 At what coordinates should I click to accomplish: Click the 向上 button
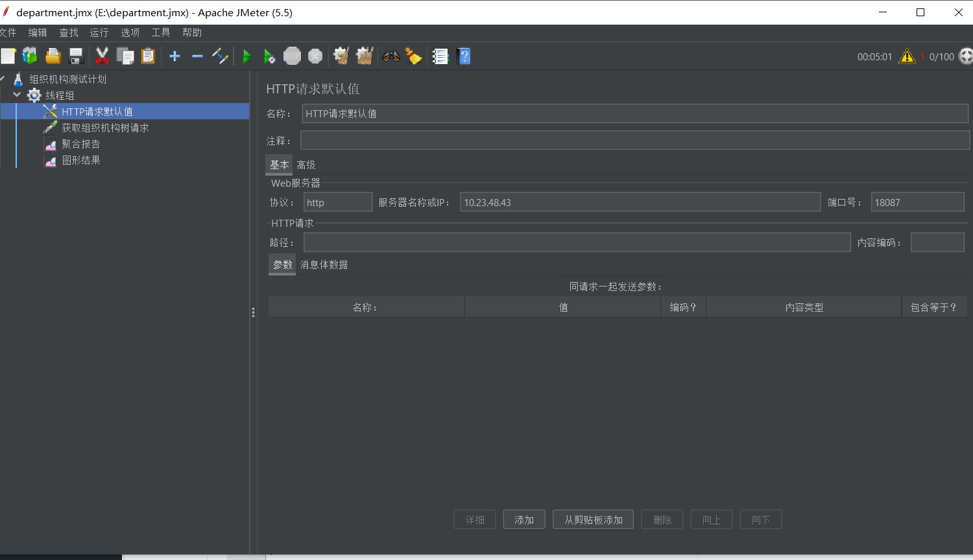point(712,520)
